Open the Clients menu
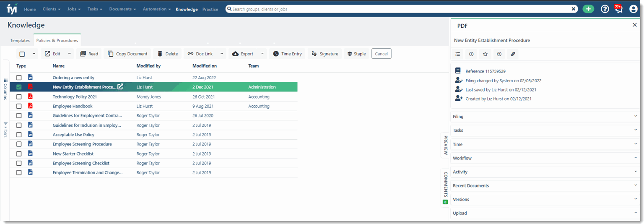 52,9
